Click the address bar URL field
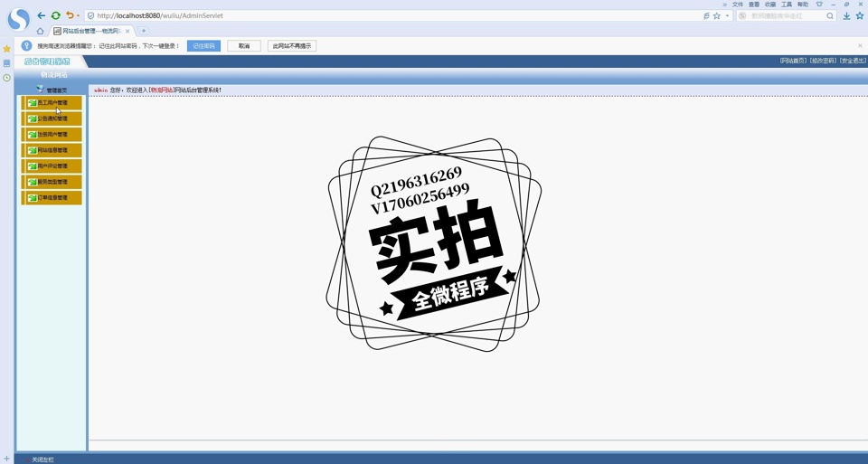 362,15
